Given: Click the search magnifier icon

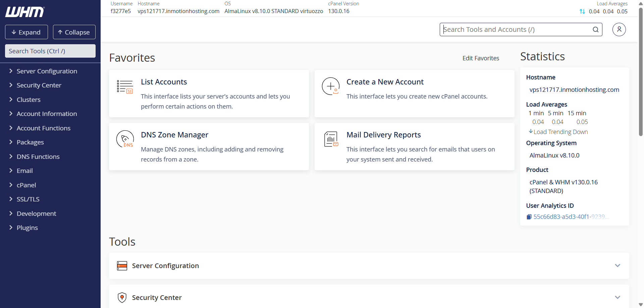Looking at the screenshot, I should click(x=595, y=29).
